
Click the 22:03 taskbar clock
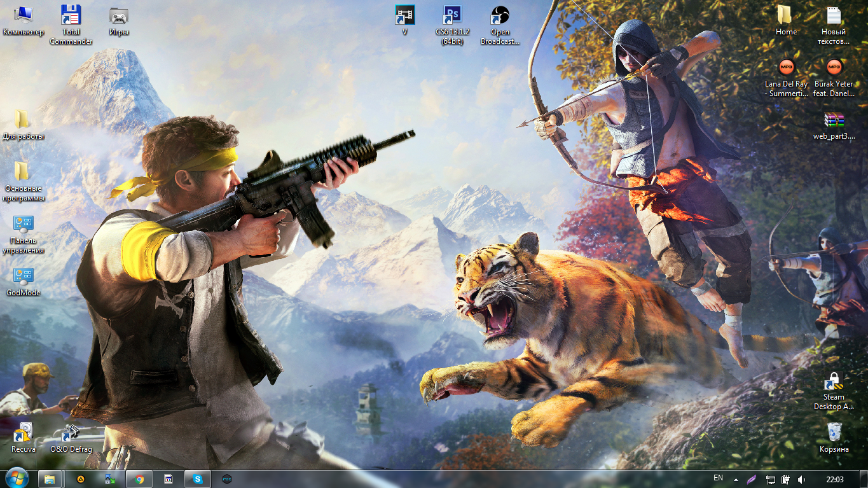(835, 479)
